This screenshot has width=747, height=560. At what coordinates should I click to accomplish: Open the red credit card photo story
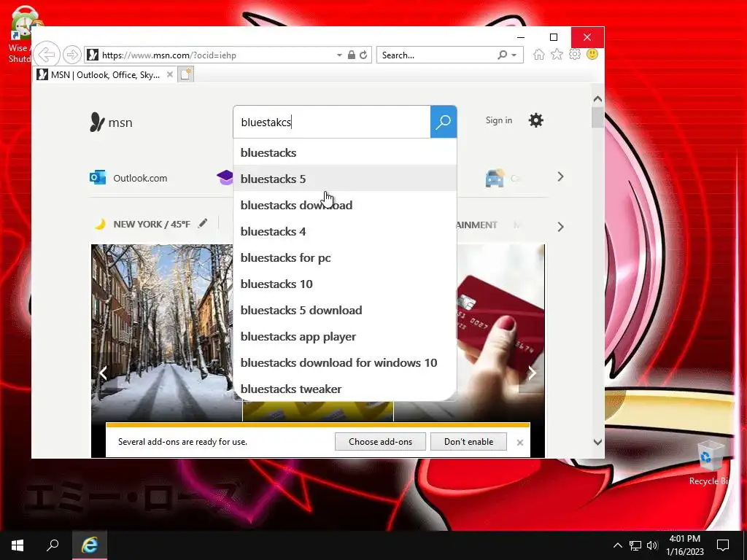tap(500, 329)
